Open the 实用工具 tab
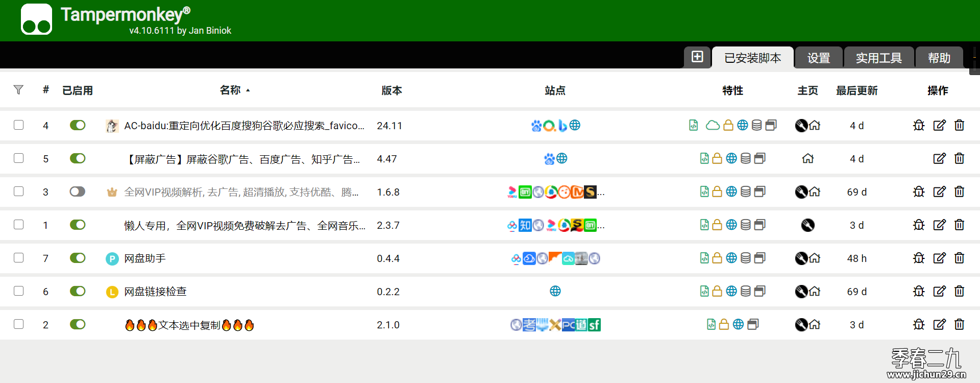The height and width of the screenshot is (383, 980). pos(879,58)
